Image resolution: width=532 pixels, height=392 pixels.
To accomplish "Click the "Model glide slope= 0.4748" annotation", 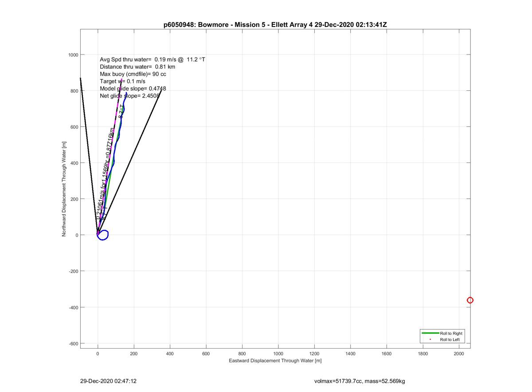I will click(133, 89).
